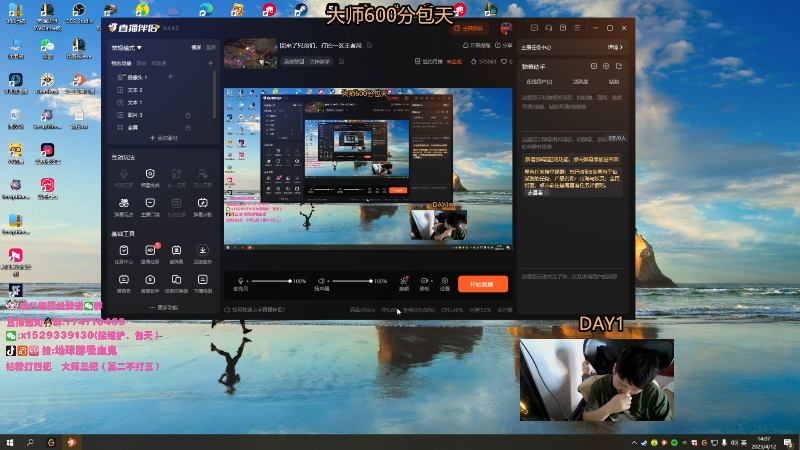Open 任务中心 task center tool
800x450 pixels.
(x=123, y=254)
